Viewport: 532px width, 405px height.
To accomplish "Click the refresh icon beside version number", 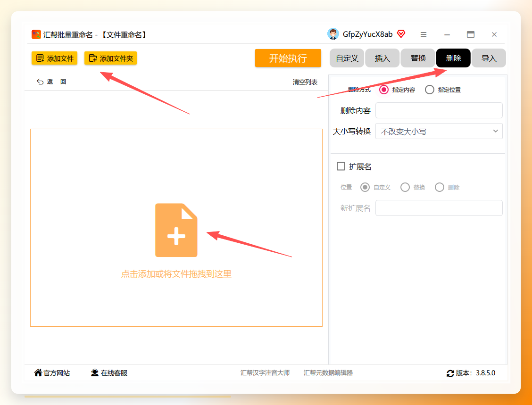I will [x=450, y=373].
